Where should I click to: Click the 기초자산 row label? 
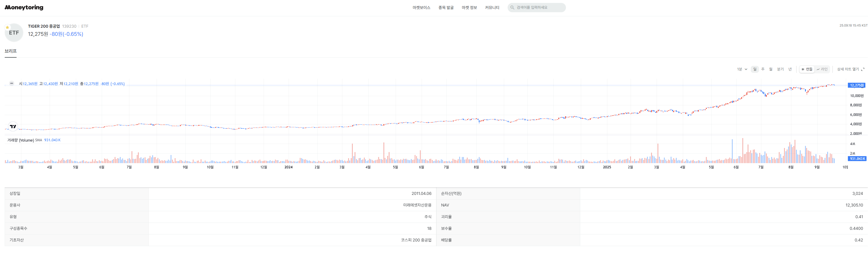17,240
